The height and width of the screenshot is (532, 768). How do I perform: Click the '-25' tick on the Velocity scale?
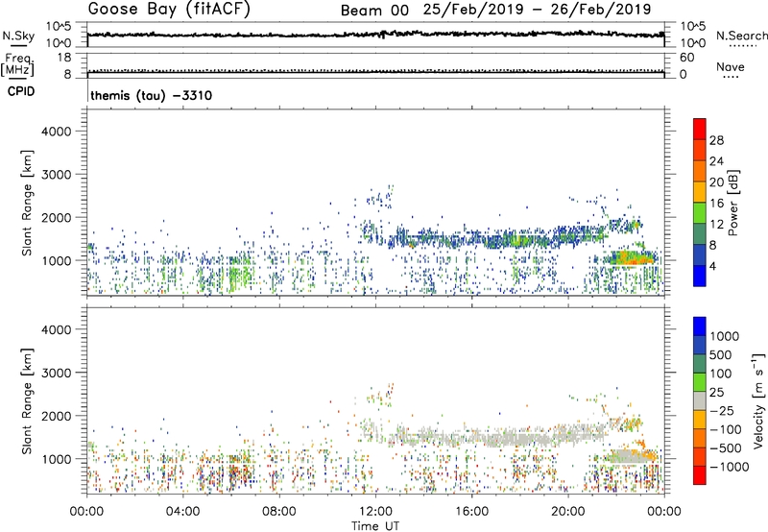pyautogui.click(x=721, y=411)
